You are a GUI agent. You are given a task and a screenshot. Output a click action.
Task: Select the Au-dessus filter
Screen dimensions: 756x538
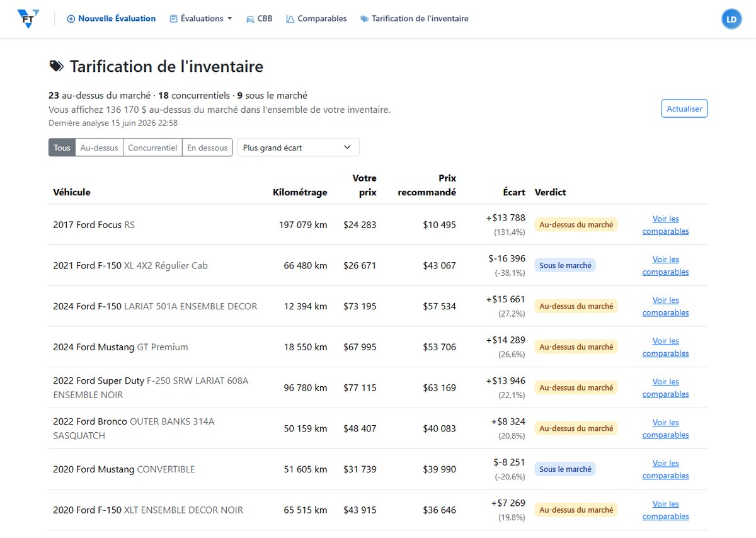coord(99,147)
